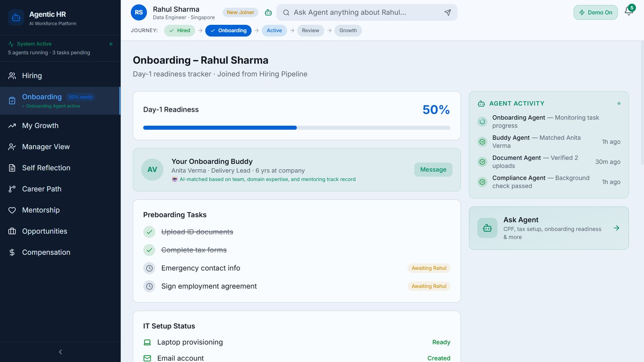Click Emergency contact info task text
The width and height of the screenshot is (644, 362).
(201, 268)
